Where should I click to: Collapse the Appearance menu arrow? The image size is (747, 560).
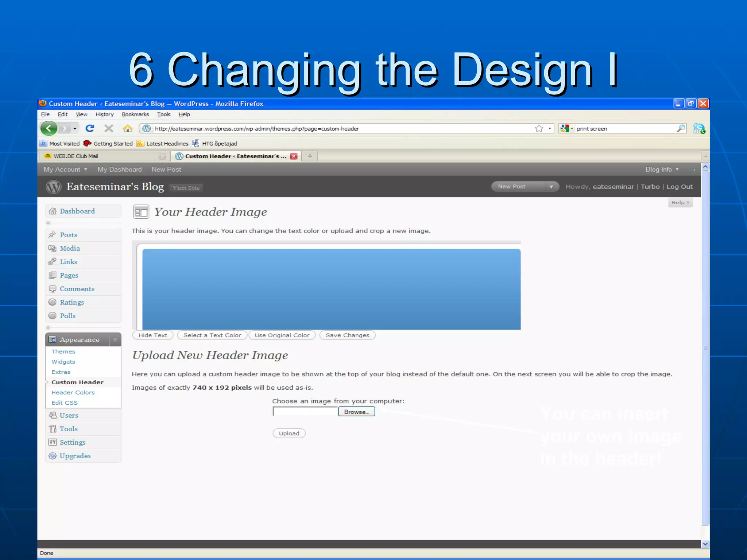pos(115,340)
